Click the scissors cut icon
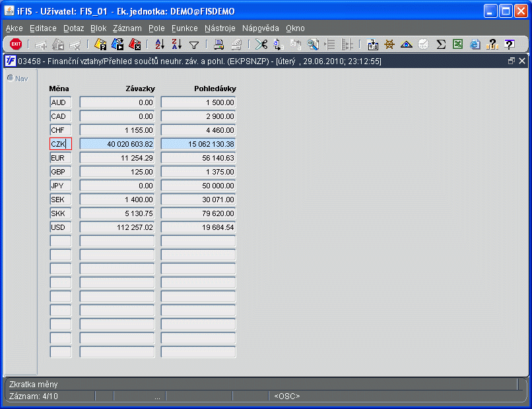 pos(261,44)
